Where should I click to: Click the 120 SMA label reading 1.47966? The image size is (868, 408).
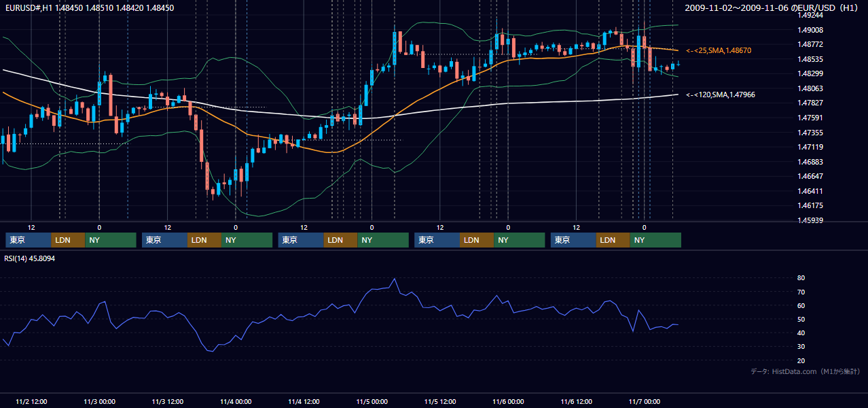(721, 95)
